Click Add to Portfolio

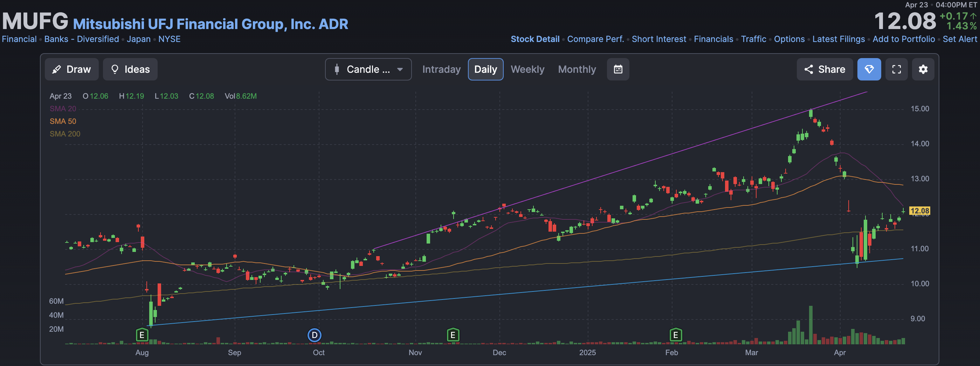904,39
